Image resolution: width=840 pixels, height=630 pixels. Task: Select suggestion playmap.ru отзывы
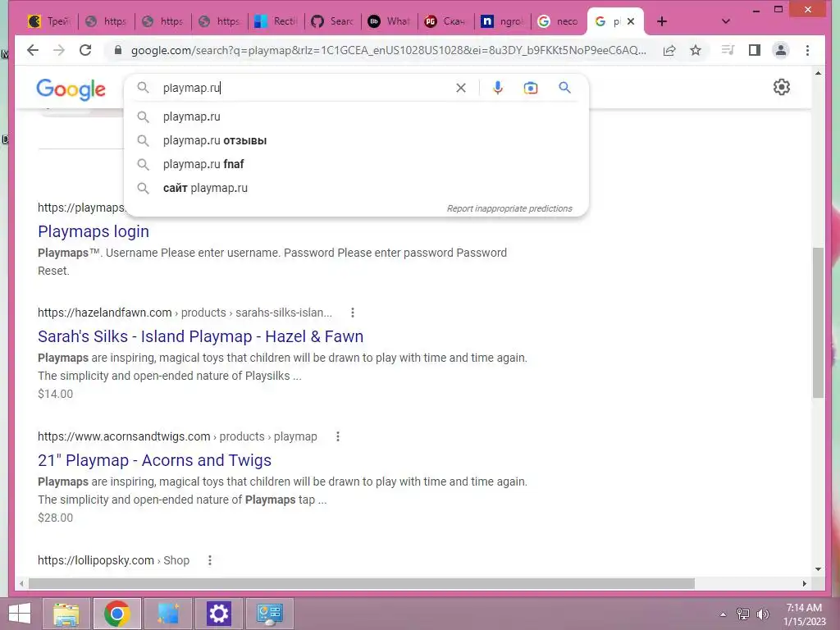[356, 140]
